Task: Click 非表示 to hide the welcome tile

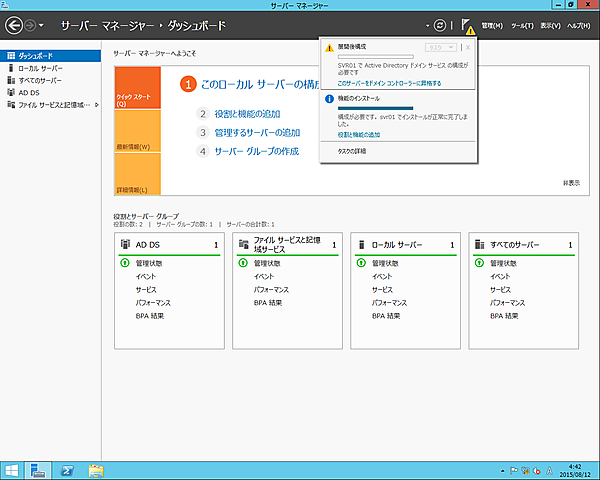Action: pyautogui.click(x=571, y=183)
